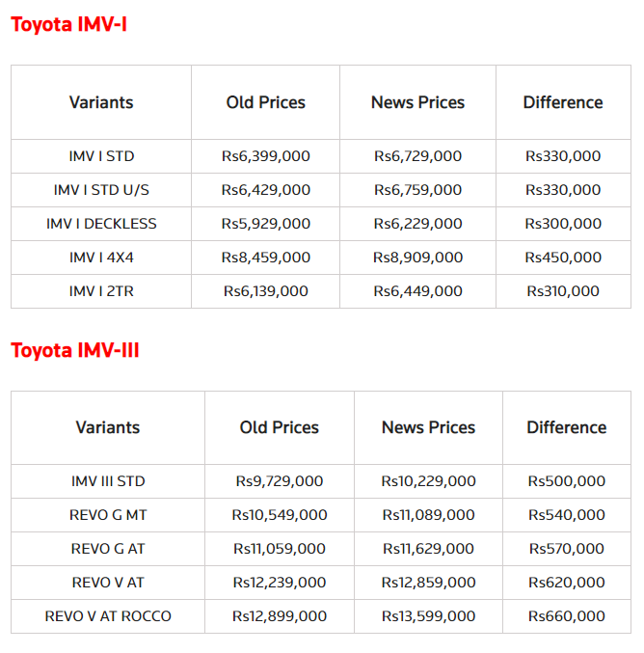This screenshot has height=653, width=644.
Task: Select the new price Rs13,599,000 cell
Action: (428, 616)
